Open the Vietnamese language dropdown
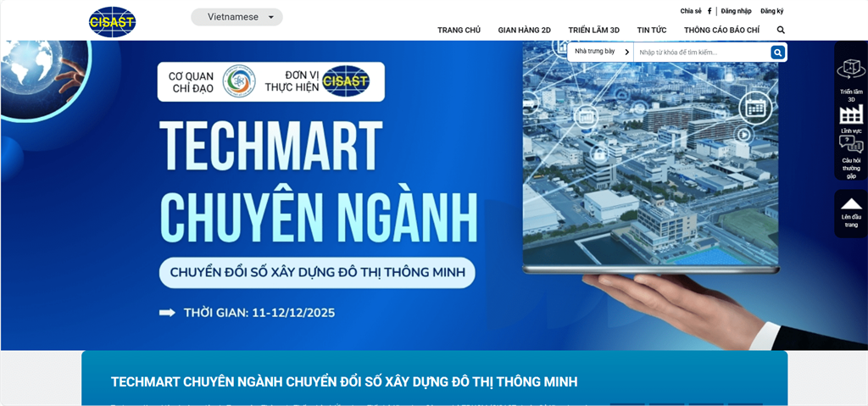Image resolution: width=868 pixels, height=406 pixels. tap(236, 17)
